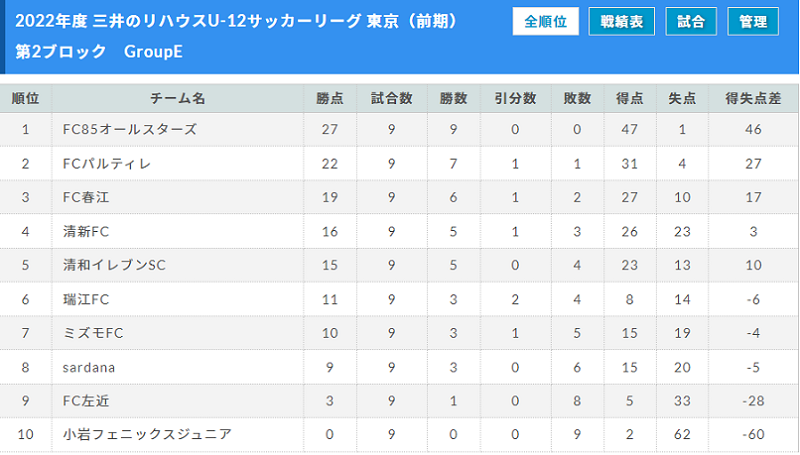Select team FC左近

pyautogui.click(x=86, y=401)
